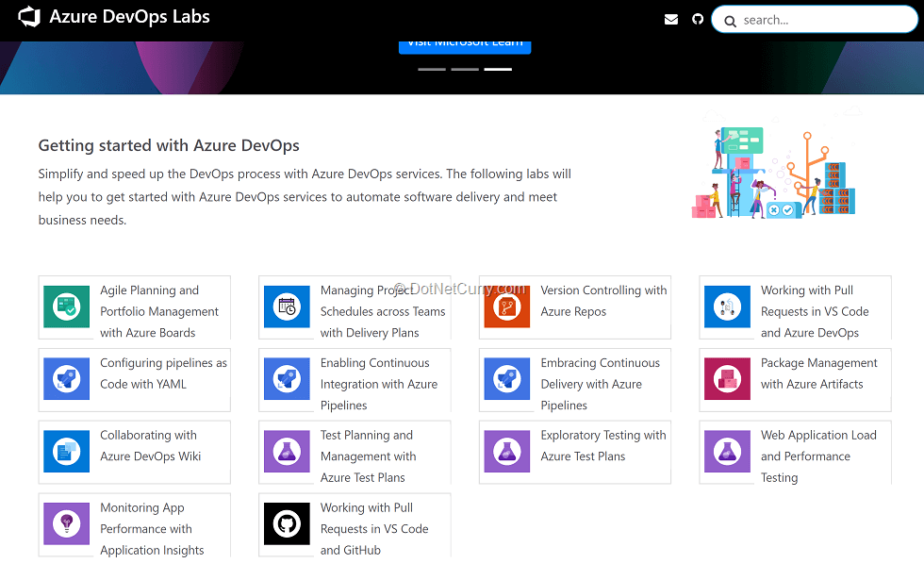Open Enabling Continuous Integration with Azure Pipelines
This screenshot has width=924, height=580.
[x=378, y=384]
